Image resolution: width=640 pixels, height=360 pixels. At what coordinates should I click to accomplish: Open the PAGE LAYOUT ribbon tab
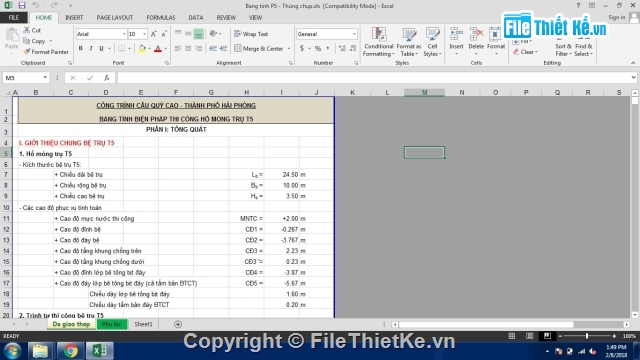pyautogui.click(x=115, y=18)
